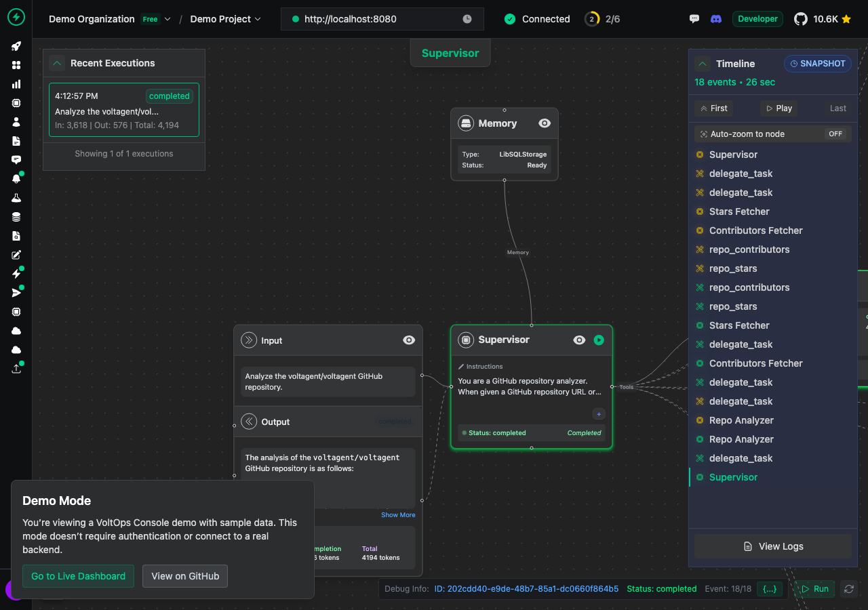Expand Supervisor instructions with the plus button

coord(599,414)
